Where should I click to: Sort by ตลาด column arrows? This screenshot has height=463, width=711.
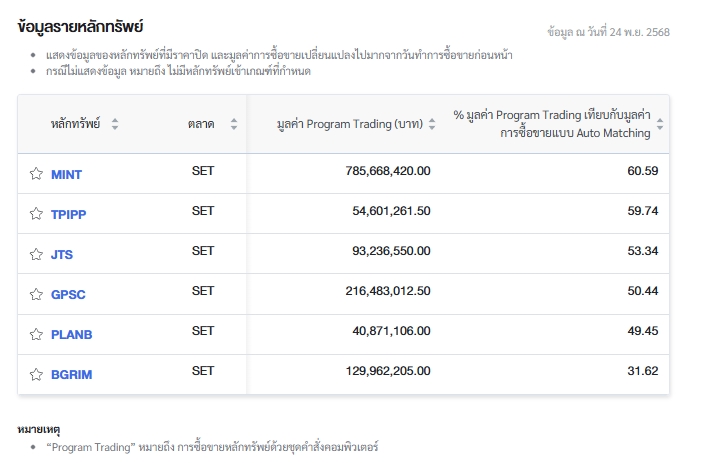click(x=233, y=124)
